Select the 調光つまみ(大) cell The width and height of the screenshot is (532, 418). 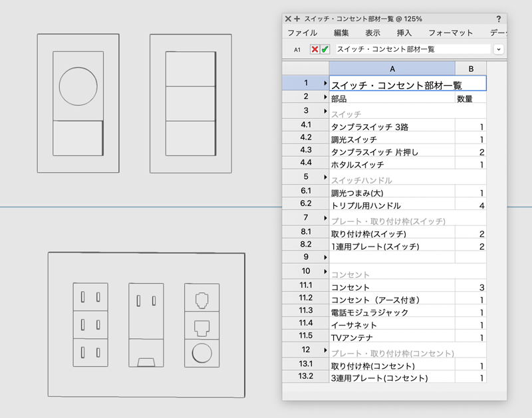click(x=392, y=191)
